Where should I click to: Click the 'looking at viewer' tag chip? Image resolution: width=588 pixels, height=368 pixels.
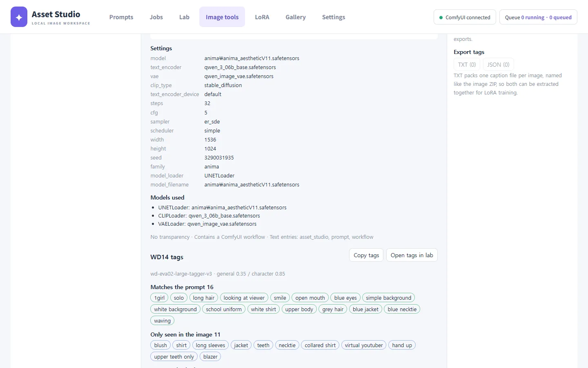click(244, 298)
